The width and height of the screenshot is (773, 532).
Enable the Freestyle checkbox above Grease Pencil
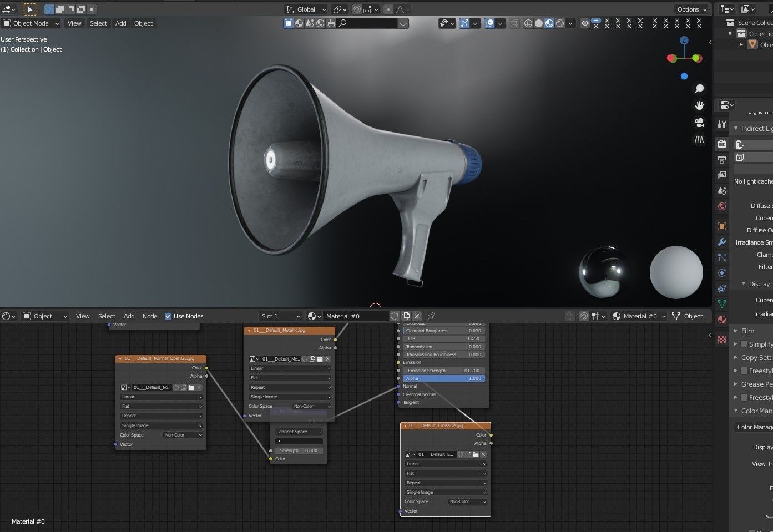(x=744, y=371)
